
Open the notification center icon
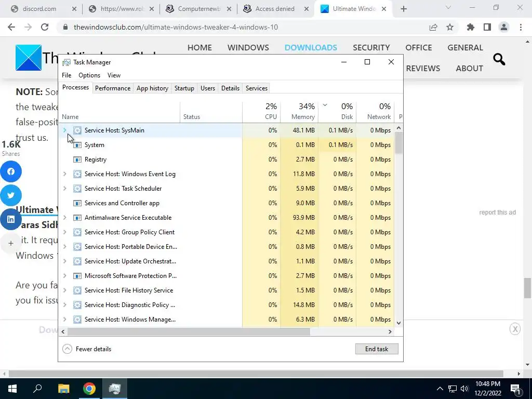pos(515,389)
